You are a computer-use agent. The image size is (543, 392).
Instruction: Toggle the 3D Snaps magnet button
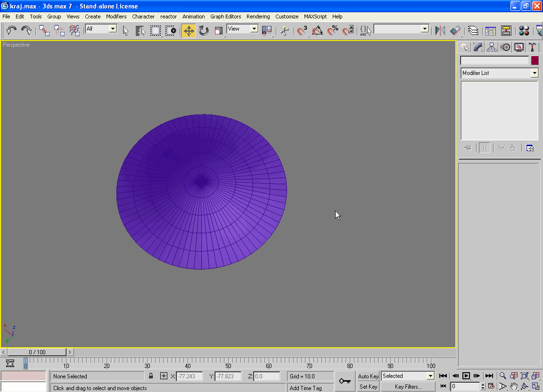(x=302, y=31)
